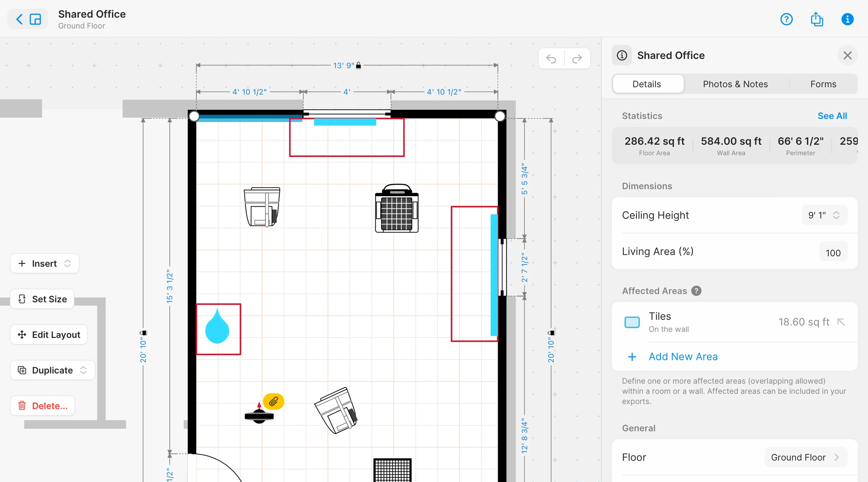Open the help question mark icon

point(786,19)
